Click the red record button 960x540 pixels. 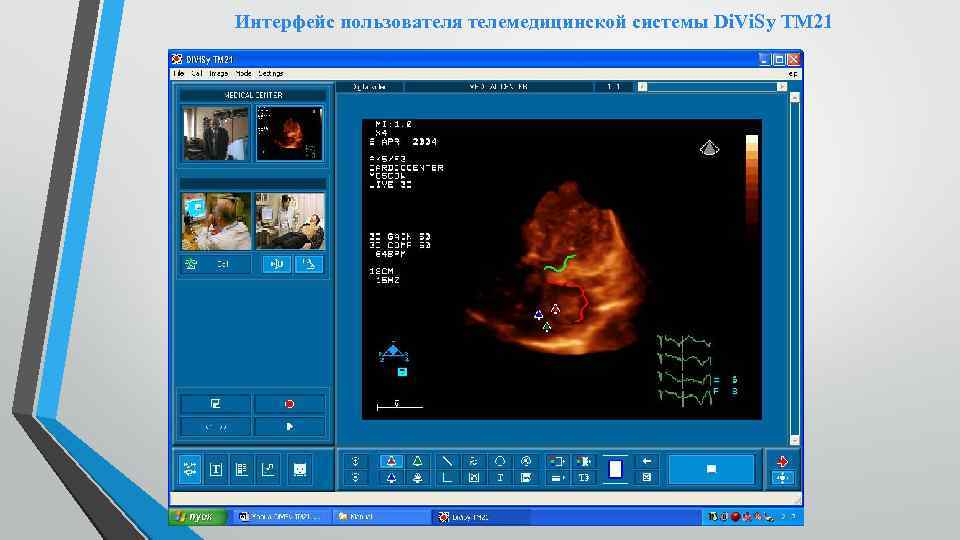pyautogui.click(x=290, y=404)
